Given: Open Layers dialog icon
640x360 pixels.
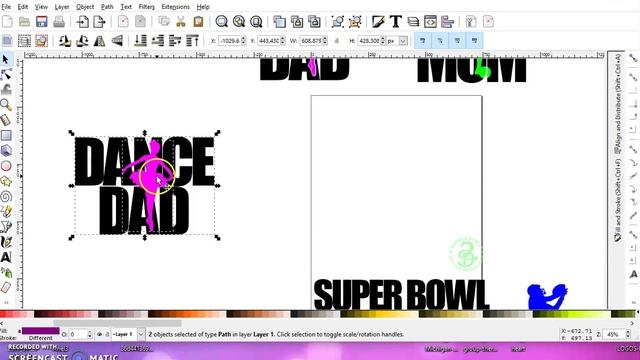Looking at the screenshot, I should (413, 22).
